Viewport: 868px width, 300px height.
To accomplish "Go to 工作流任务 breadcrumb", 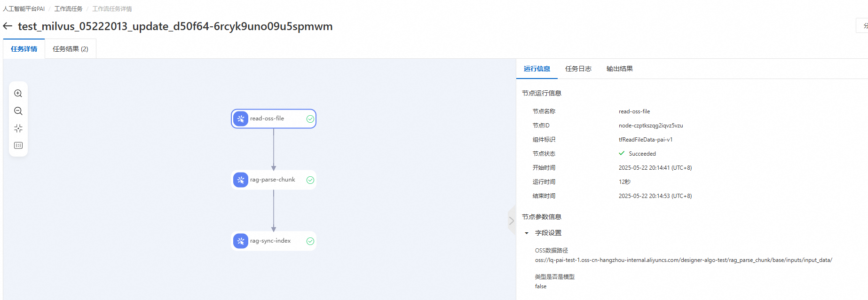I will (68, 9).
